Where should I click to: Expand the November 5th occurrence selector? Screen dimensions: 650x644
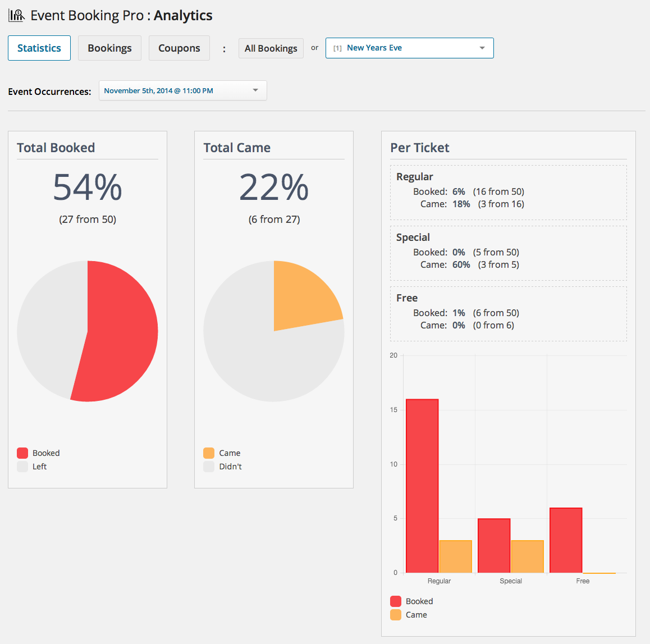[x=182, y=90]
